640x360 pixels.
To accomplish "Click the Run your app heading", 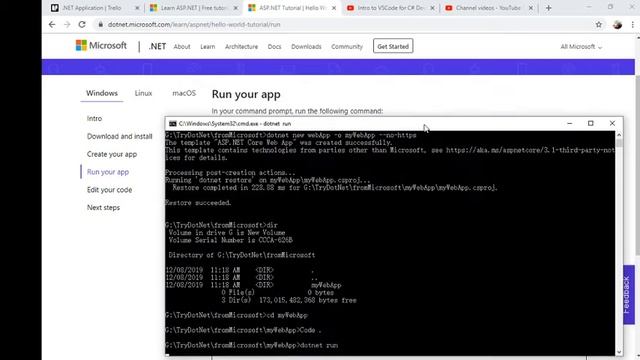I will tap(246, 94).
